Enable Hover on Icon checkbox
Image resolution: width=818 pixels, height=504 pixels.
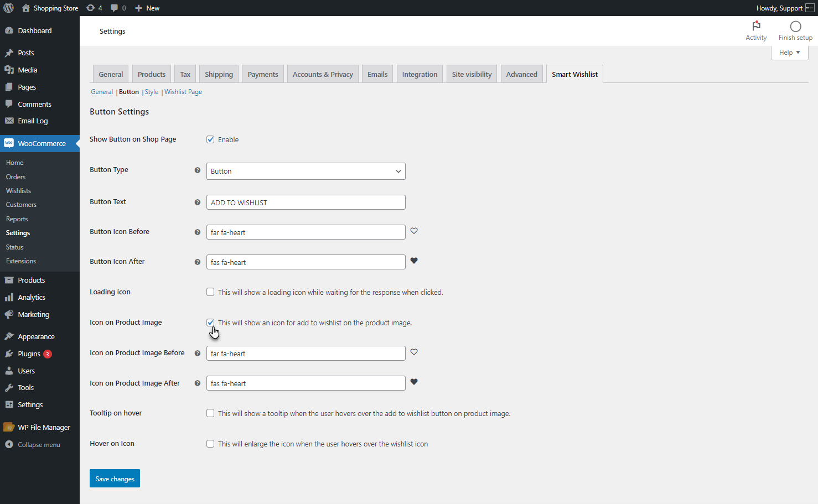click(x=210, y=444)
